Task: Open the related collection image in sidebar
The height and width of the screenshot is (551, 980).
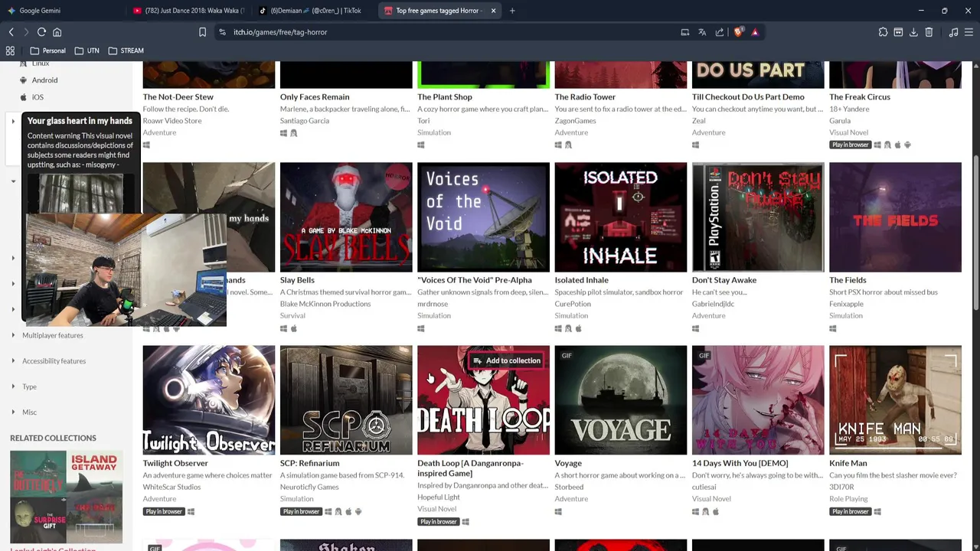Action: 66,497
